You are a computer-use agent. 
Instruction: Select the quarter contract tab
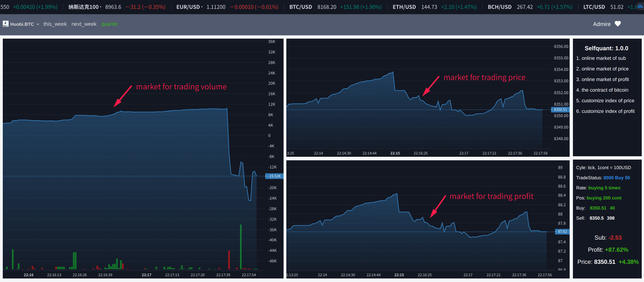[x=109, y=24]
